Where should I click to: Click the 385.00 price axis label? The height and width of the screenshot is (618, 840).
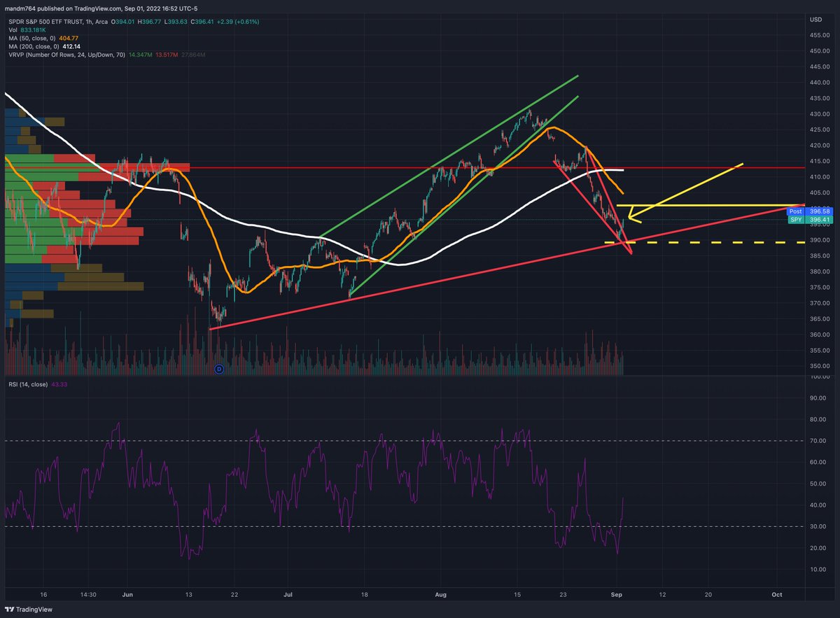tap(818, 255)
